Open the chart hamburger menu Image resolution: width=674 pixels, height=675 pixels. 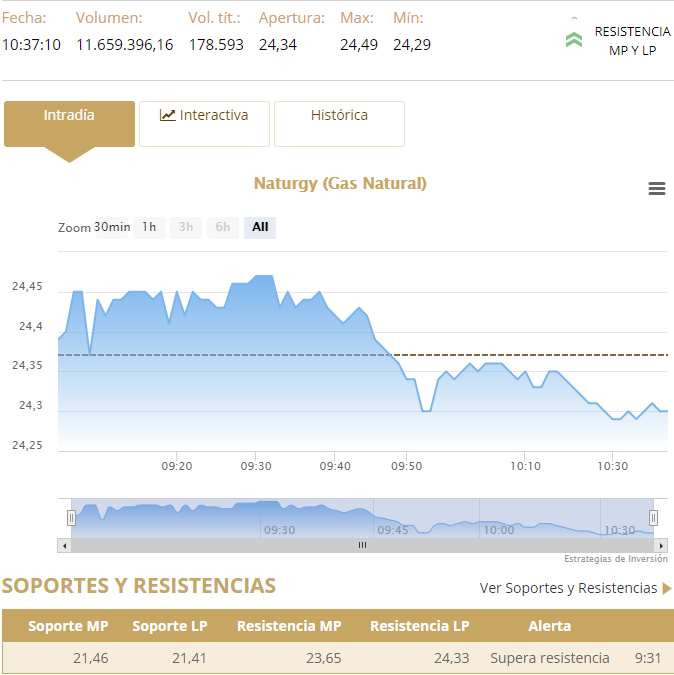coord(657,189)
